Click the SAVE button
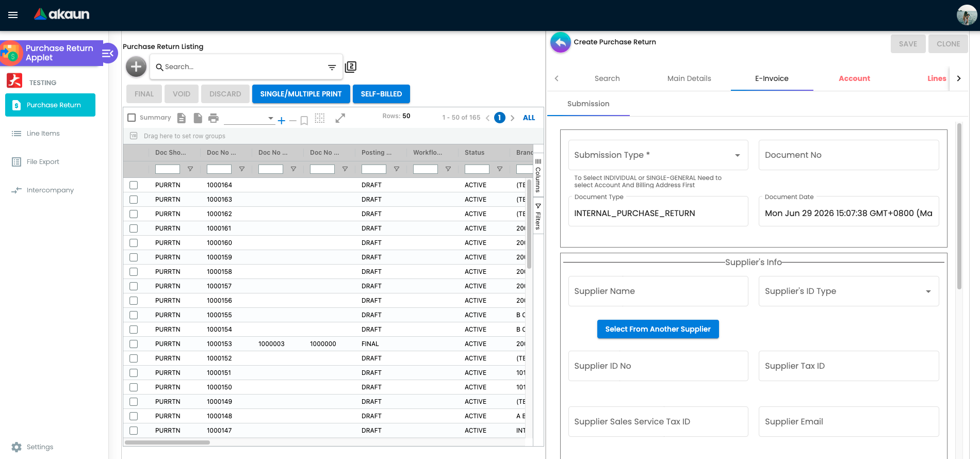 908,44
